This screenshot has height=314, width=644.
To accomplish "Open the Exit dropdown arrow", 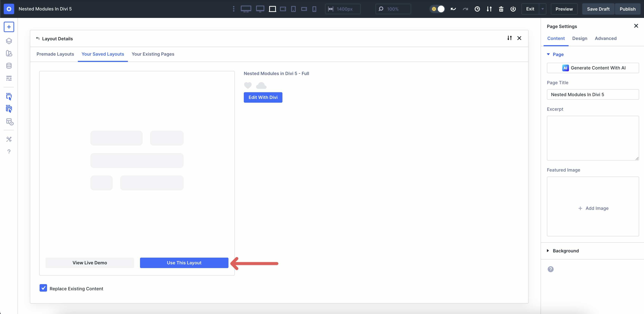I will coord(542,9).
